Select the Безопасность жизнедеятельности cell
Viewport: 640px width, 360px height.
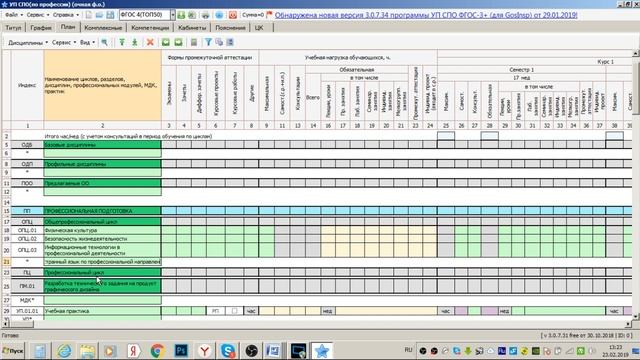[102, 239]
